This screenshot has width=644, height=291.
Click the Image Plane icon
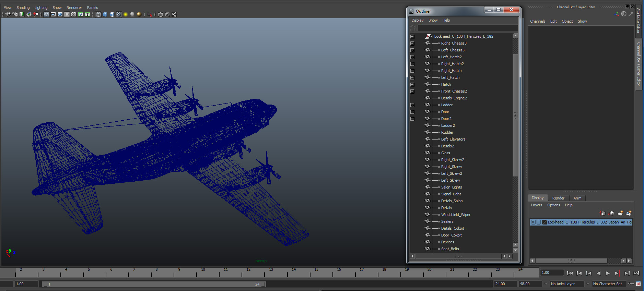[x=29, y=14]
